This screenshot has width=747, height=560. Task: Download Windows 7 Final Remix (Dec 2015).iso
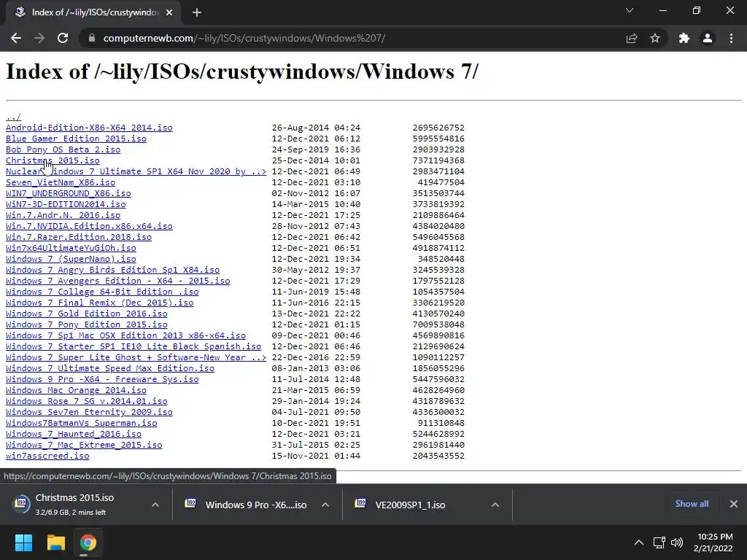(x=99, y=303)
